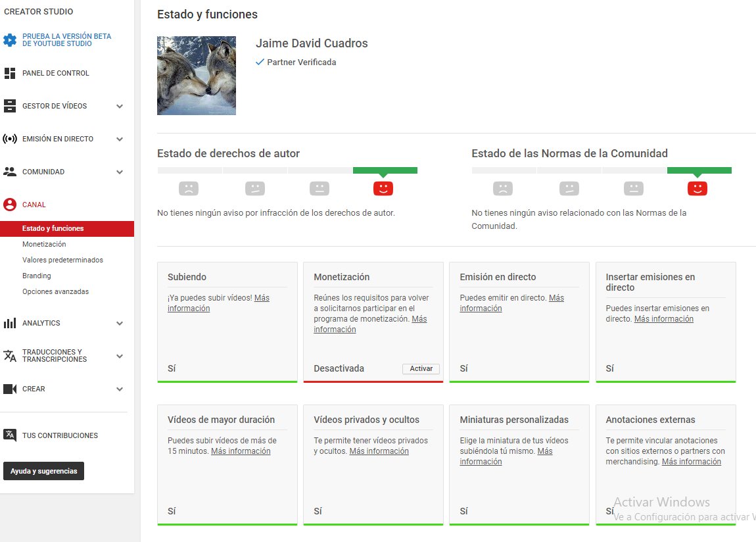Screen dimensions: 756x542
Task: Click the grey sad face under derechos de autor
Action: [189, 189]
